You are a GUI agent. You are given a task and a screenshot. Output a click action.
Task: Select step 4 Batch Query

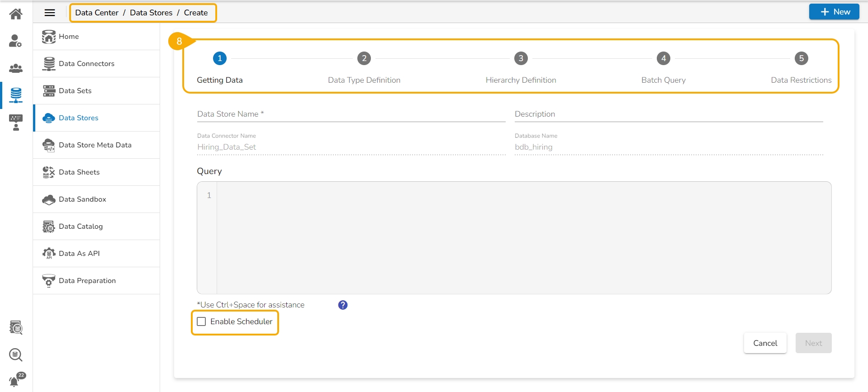point(663,58)
